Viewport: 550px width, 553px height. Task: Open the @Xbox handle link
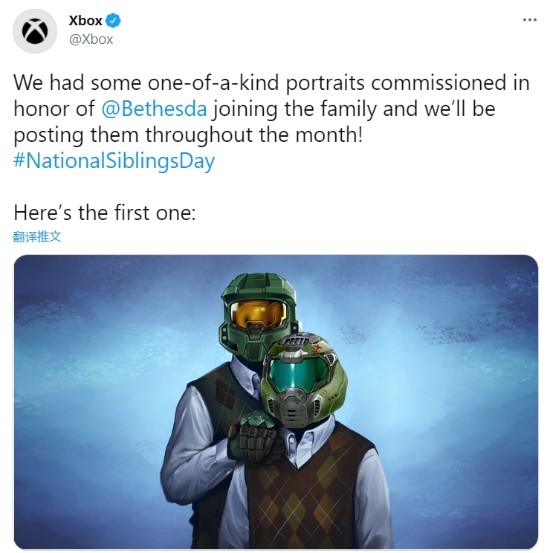click(x=91, y=39)
